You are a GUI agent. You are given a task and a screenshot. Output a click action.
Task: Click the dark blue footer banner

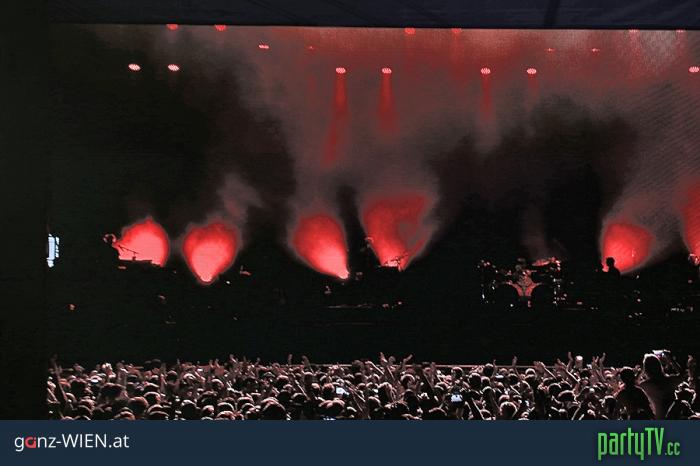point(350,443)
